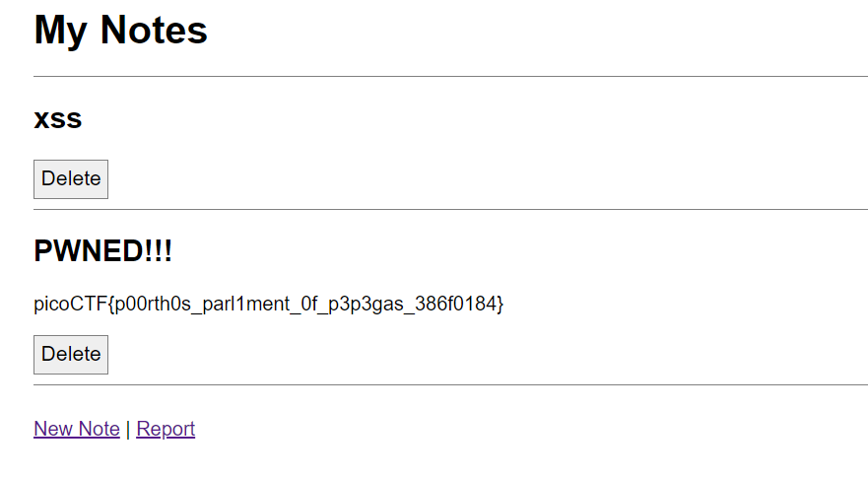Click the xss note title
The width and height of the screenshot is (868, 478).
(58, 120)
